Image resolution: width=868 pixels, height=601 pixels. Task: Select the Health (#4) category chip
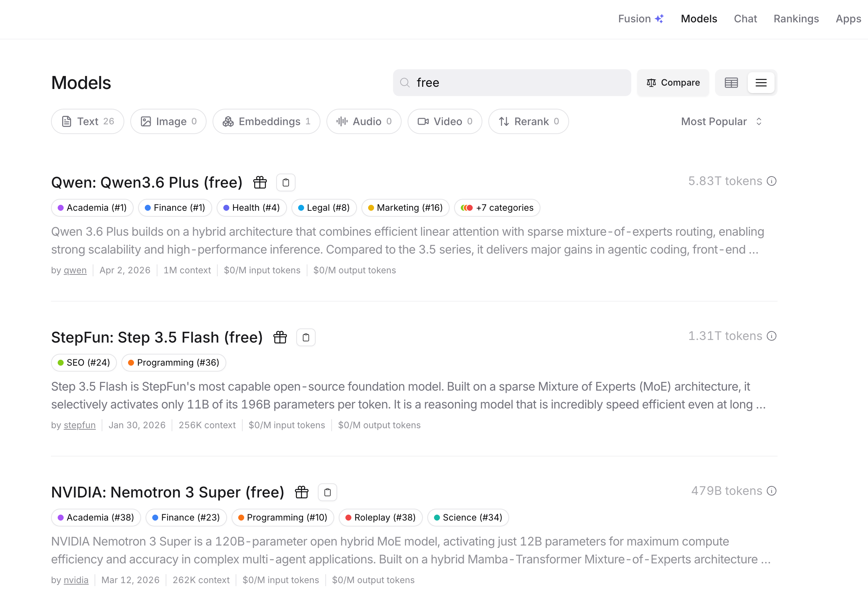(x=252, y=208)
